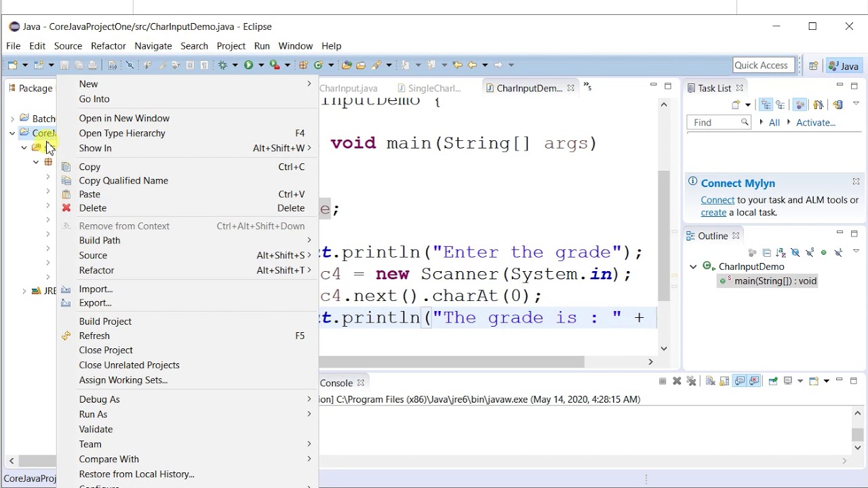Open the Search menu in menu bar

[194, 46]
